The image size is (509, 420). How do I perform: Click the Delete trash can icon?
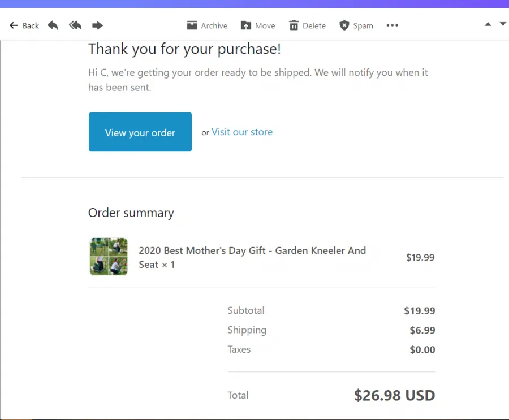coord(294,25)
